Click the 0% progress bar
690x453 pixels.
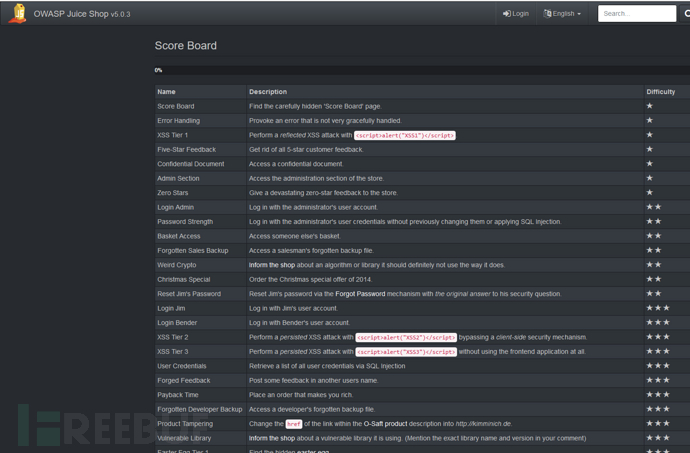coord(422,70)
